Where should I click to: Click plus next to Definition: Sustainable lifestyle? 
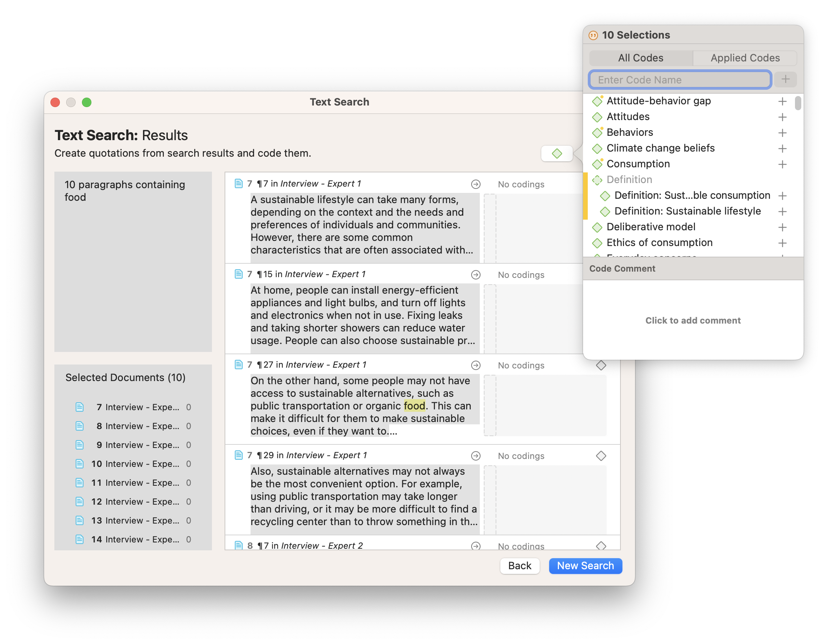click(782, 212)
